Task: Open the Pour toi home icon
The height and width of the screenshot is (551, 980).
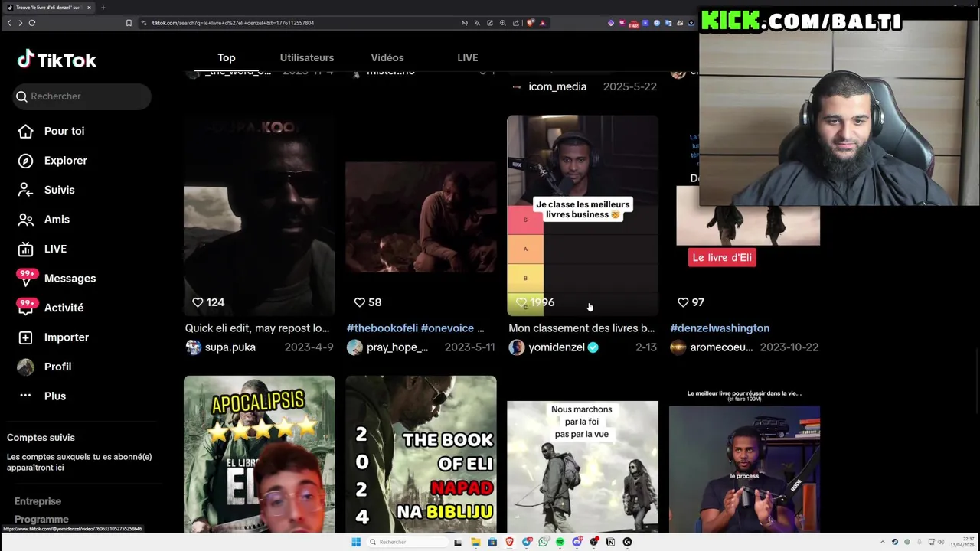Action: click(x=25, y=131)
